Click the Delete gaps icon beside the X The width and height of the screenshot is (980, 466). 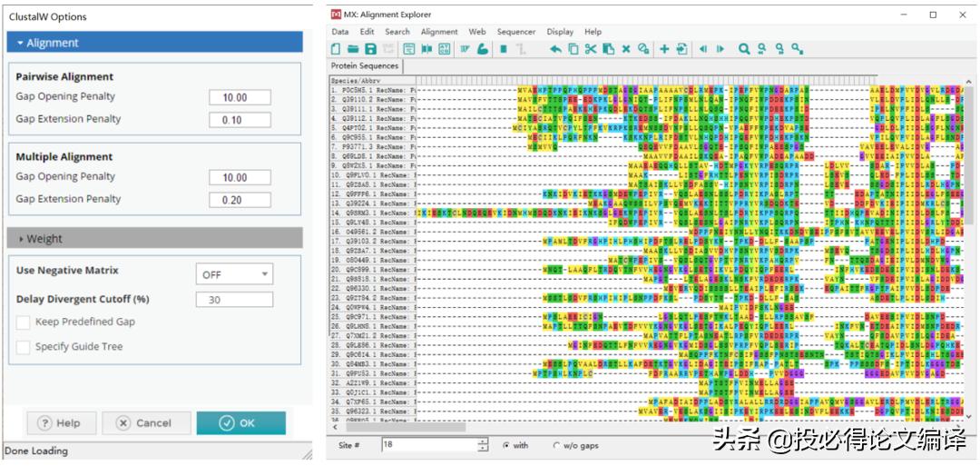(x=643, y=49)
